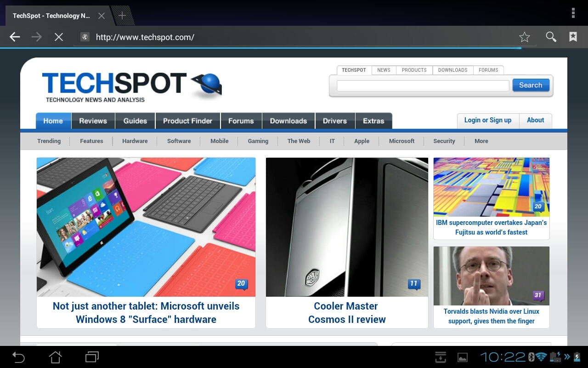
Task: Click Login or Sign up link
Action: [487, 121]
